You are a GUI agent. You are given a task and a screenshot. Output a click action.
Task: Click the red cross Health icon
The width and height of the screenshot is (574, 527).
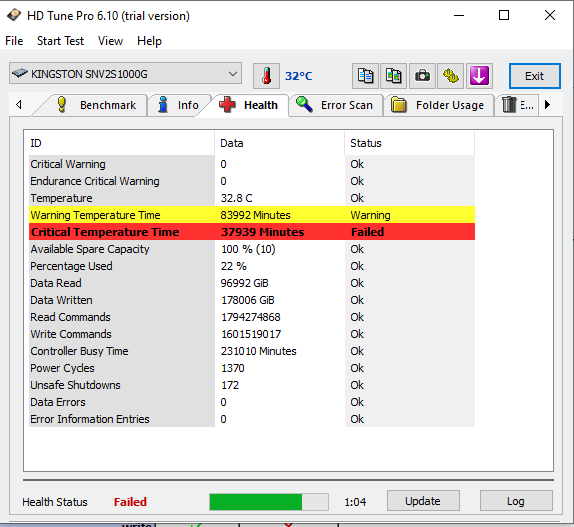tap(227, 105)
